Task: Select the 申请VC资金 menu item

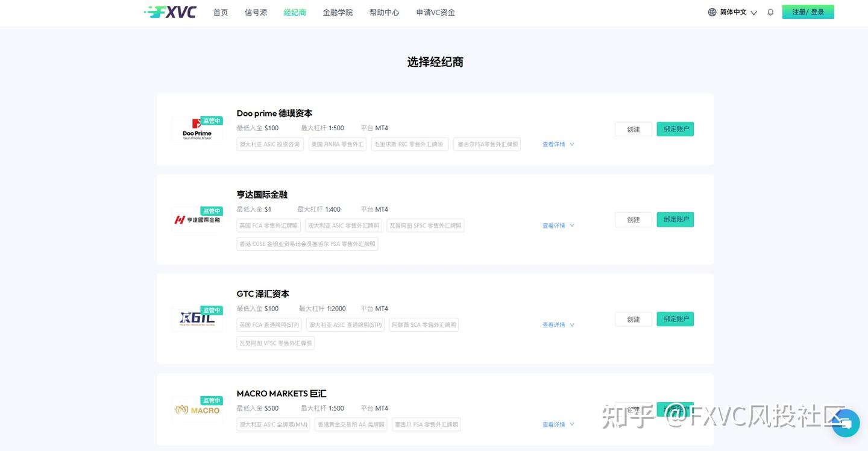Action: [435, 12]
